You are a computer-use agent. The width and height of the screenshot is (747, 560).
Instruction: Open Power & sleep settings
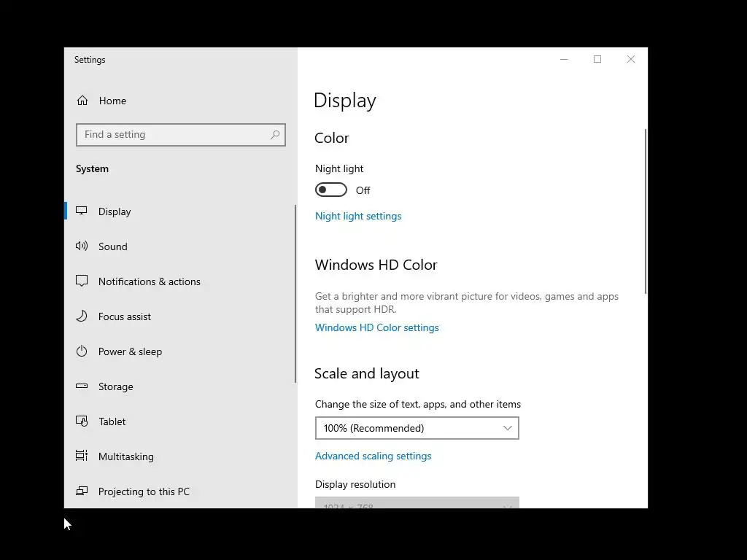(180, 351)
